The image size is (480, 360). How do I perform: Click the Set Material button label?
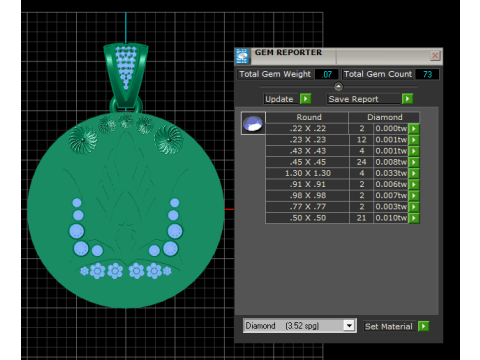point(389,326)
